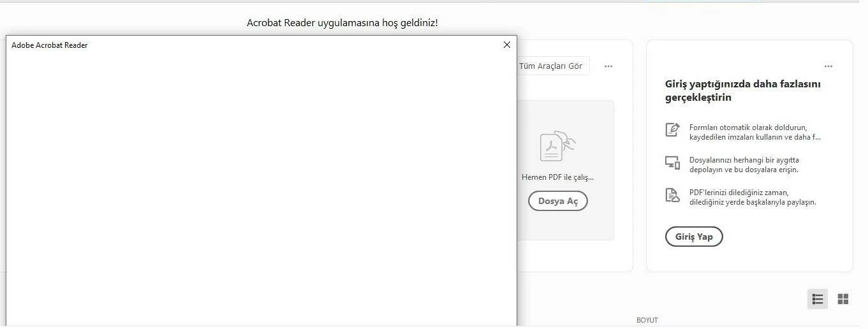Viewport: 868px width, 329px height.
Task: Click Dosyalarınızı herhangi bir aygıtta depolayın text
Action: [x=744, y=164]
